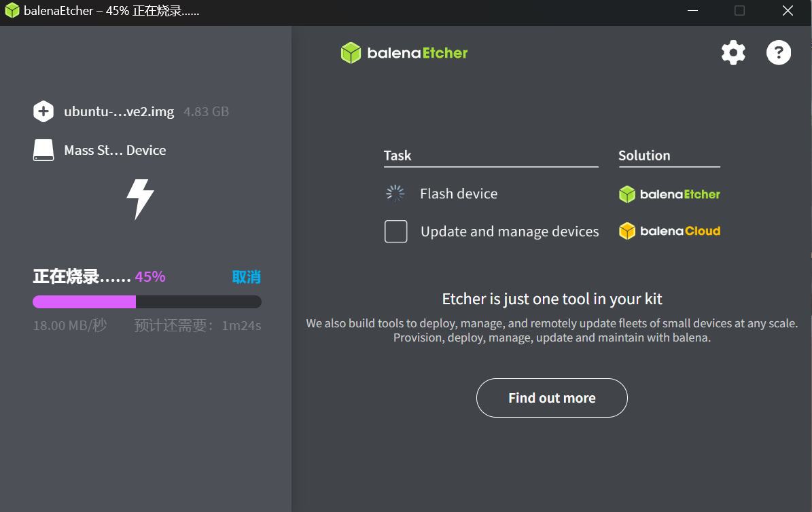The width and height of the screenshot is (812, 512).
Task: Check the Update and manage devices checkbox
Action: [x=395, y=232]
